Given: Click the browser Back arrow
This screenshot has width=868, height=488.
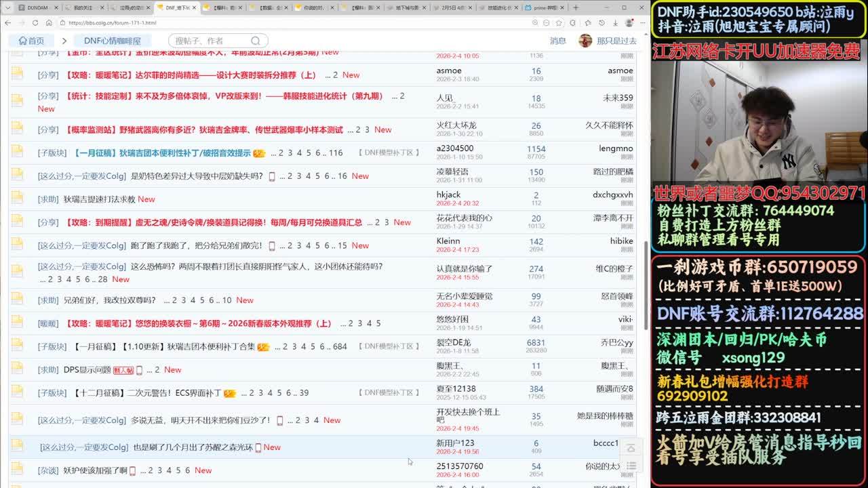Looking at the screenshot, I should click(x=7, y=22).
